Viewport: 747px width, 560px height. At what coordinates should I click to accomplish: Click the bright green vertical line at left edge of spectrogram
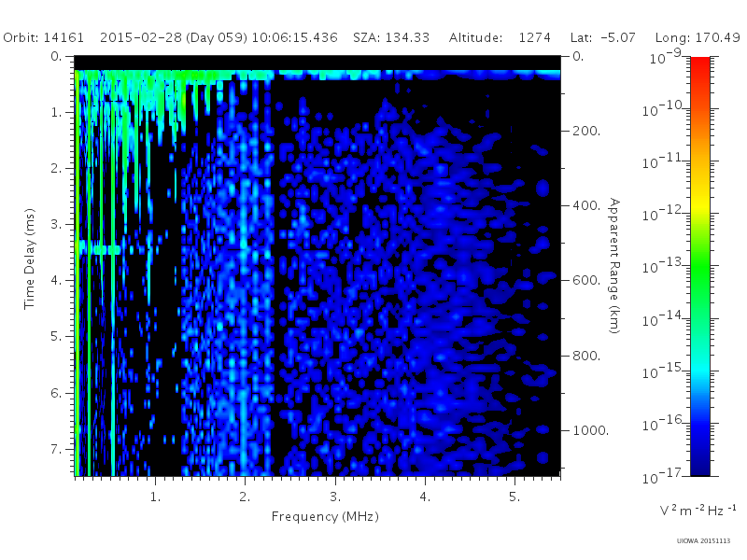click(77, 273)
